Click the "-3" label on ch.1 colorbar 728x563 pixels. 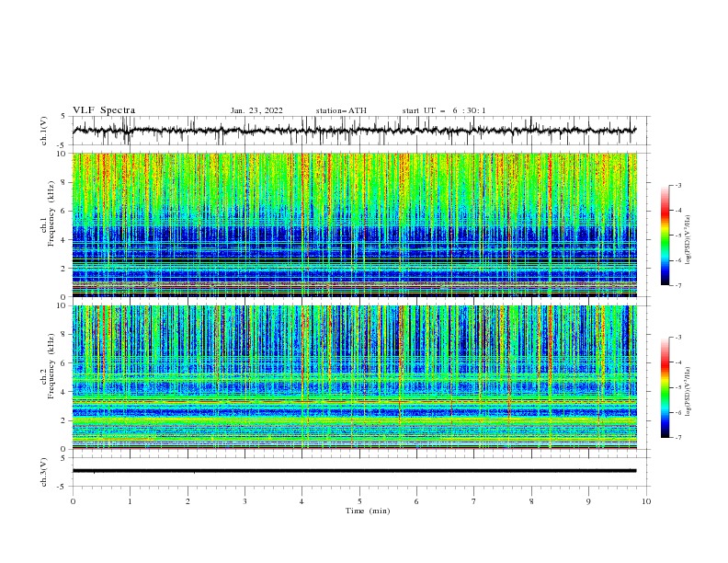[678, 185]
